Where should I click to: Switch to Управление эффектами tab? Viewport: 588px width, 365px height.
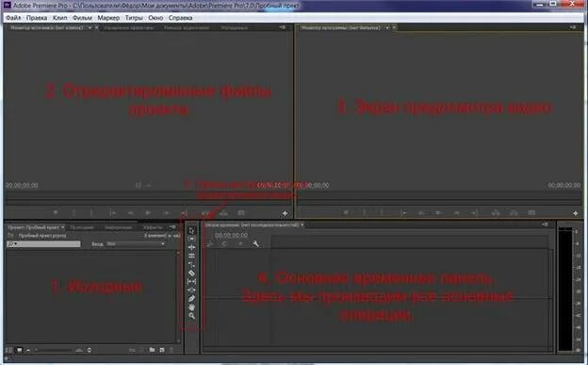(x=128, y=27)
